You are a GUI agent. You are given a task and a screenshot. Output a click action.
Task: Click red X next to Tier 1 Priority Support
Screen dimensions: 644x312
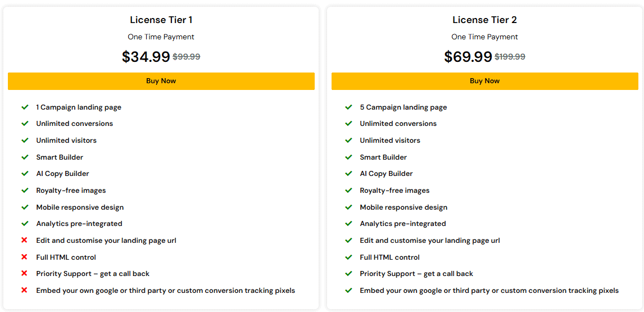click(24, 274)
